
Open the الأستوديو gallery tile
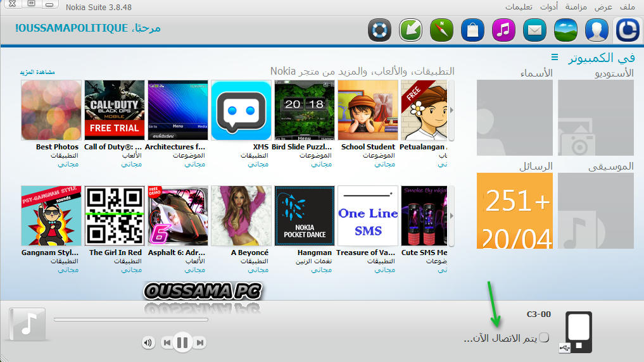tap(595, 118)
